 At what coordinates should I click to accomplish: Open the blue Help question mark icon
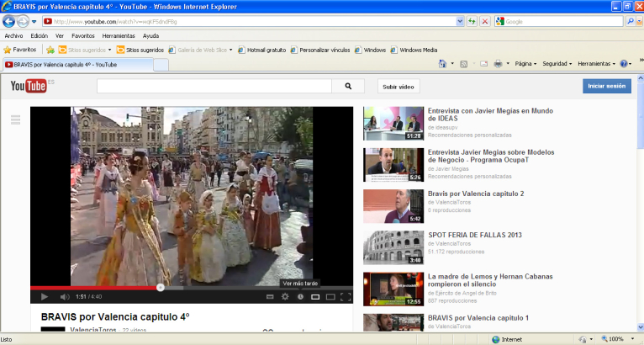point(624,64)
